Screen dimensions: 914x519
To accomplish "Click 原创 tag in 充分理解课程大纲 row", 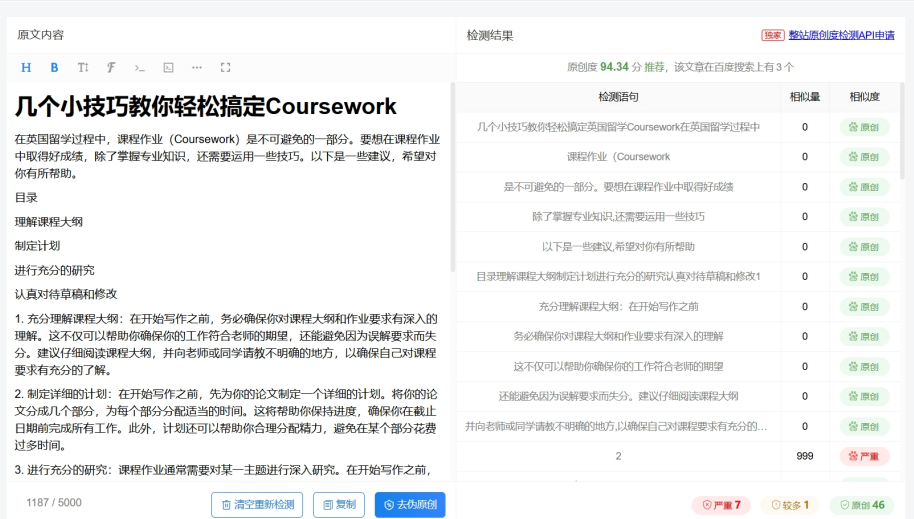I will [864, 307].
